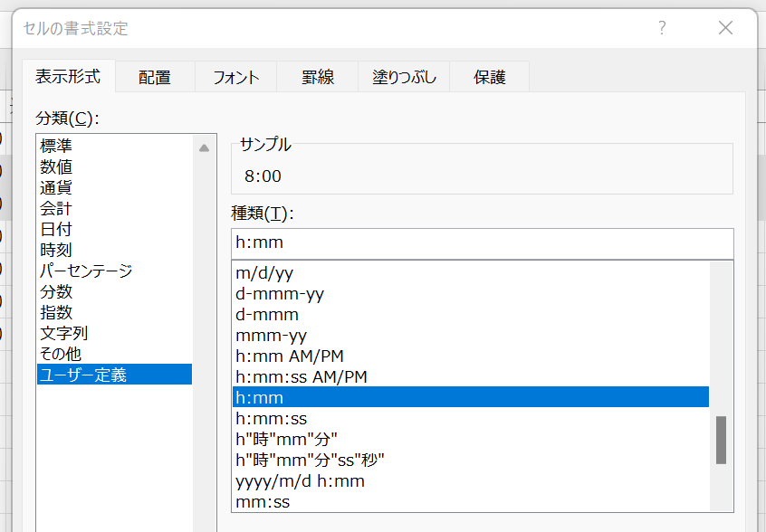Screen dimensions: 766x532
Task: Pick the 時刻 category
Action: (56, 250)
